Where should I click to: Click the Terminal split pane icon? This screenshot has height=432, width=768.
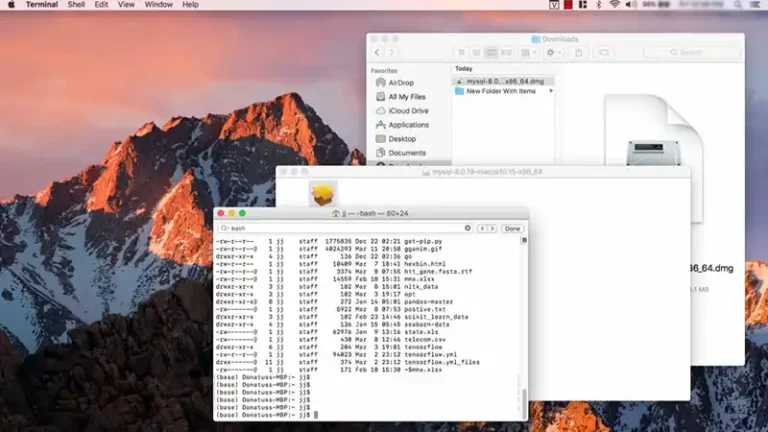(524, 240)
